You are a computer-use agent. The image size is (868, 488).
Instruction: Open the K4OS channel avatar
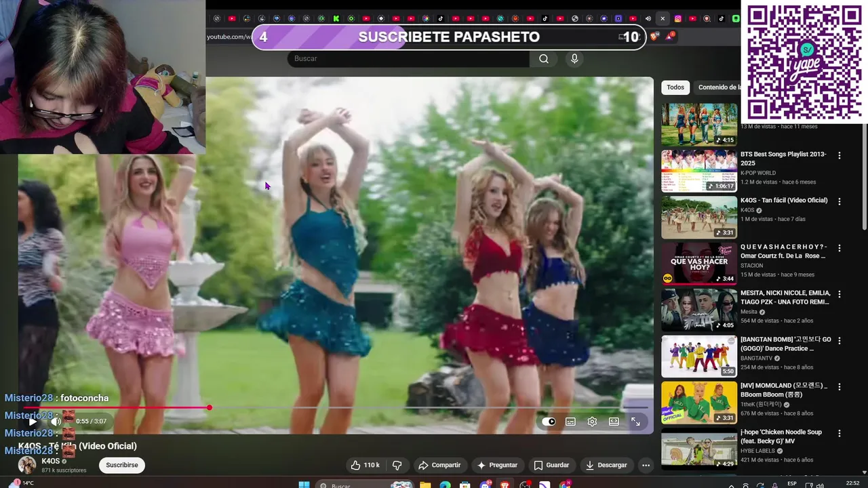point(27,465)
